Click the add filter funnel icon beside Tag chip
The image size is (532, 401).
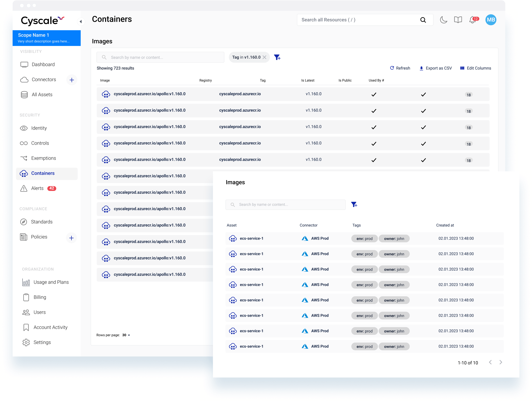pos(277,57)
